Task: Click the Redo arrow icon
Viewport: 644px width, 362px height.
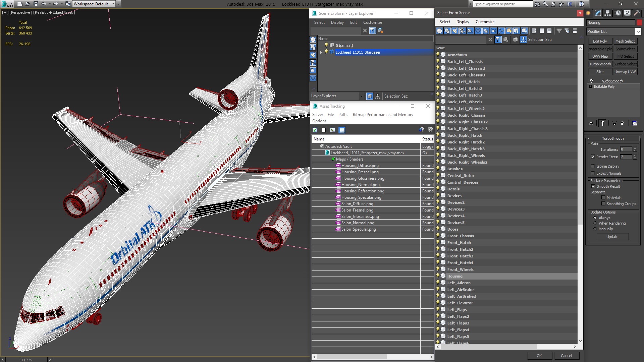Action: [x=56, y=4]
